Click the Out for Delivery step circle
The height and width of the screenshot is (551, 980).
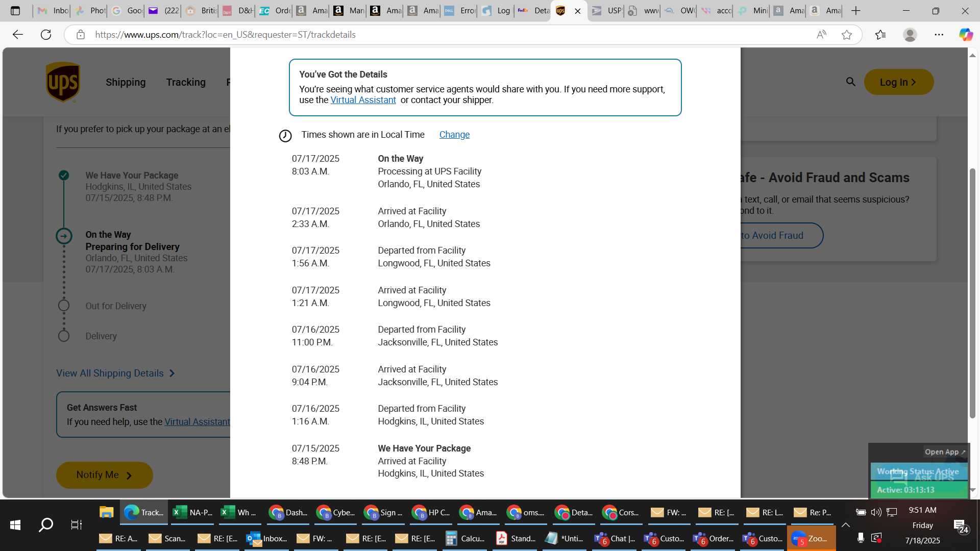tap(64, 306)
